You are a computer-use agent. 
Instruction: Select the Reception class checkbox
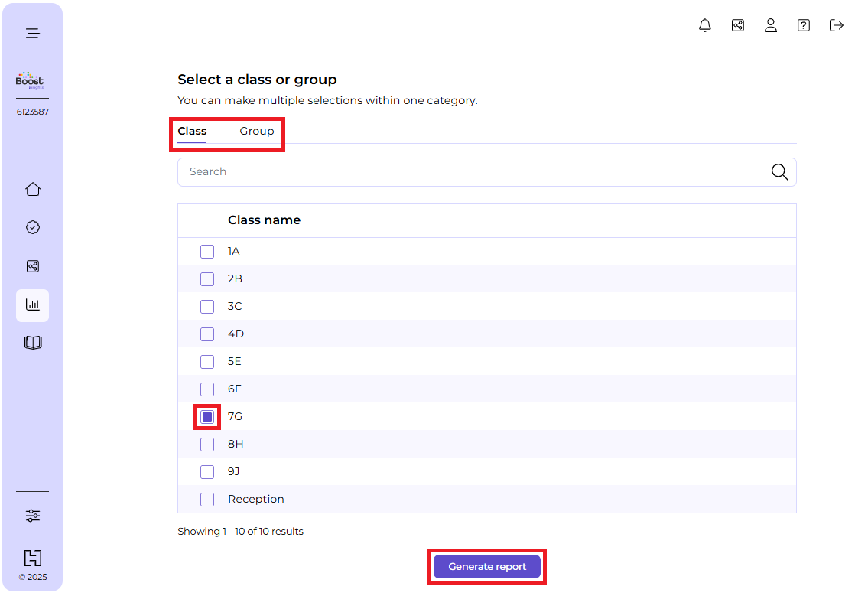coord(207,500)
